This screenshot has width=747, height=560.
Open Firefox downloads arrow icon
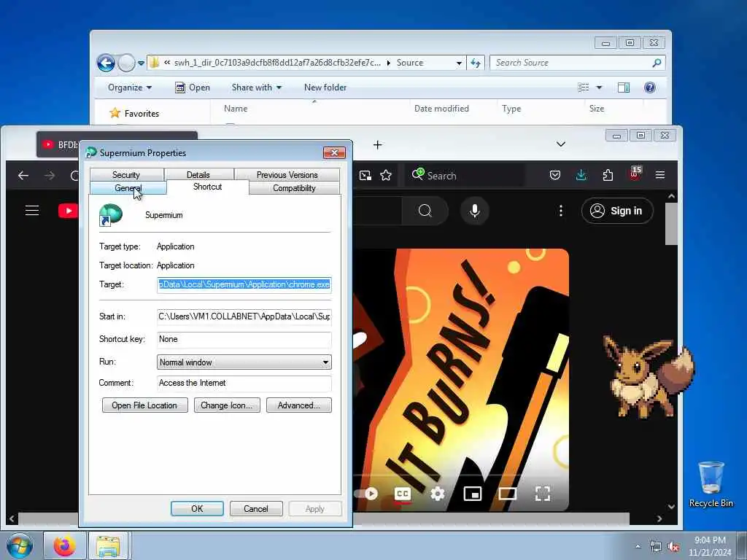pyautogui.click(x=581, y=175)
